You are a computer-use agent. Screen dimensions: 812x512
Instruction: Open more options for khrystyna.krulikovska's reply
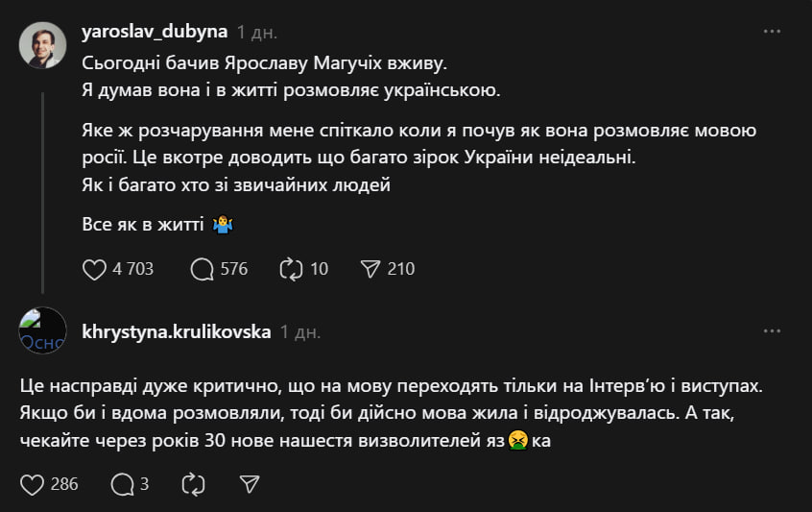(x=772, y=330)
